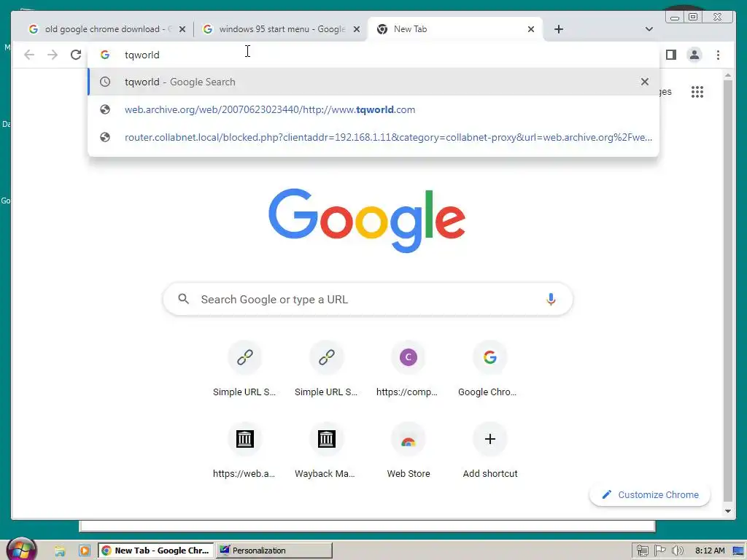This screenshot has height=560, width=747.
Task: Click the Google logo
Action: pyautogui.click(x=367, y=220)
